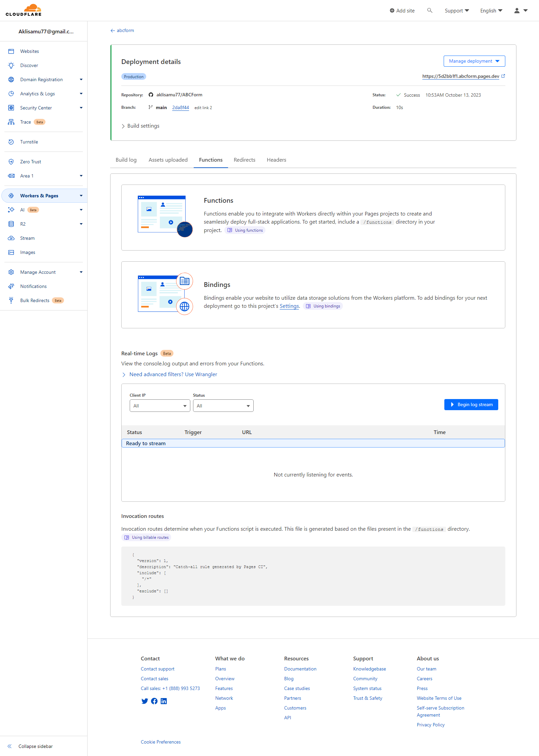Click the Zero Trust shield icon
The width and height of the screenshot is (539, 756).
(11, 162)
